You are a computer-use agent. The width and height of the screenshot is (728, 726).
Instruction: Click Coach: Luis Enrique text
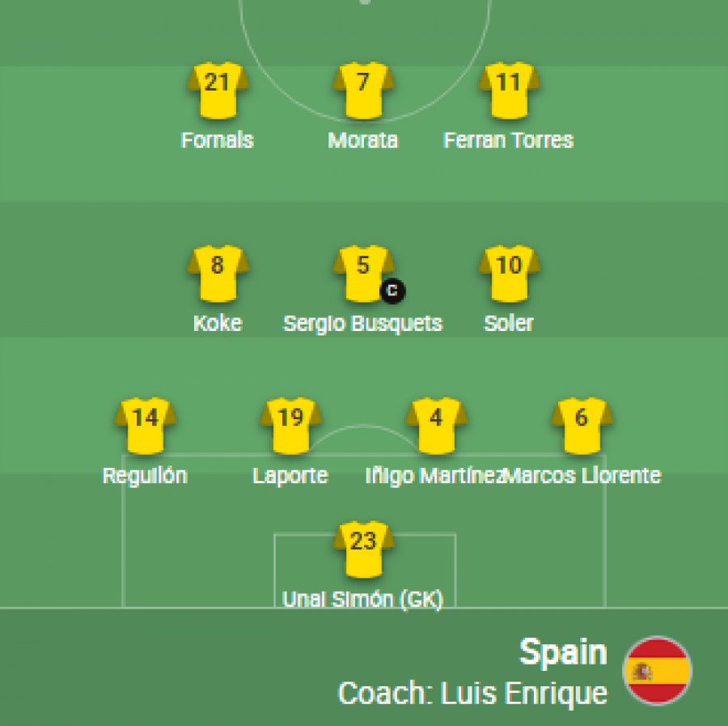tap(472, 694)
